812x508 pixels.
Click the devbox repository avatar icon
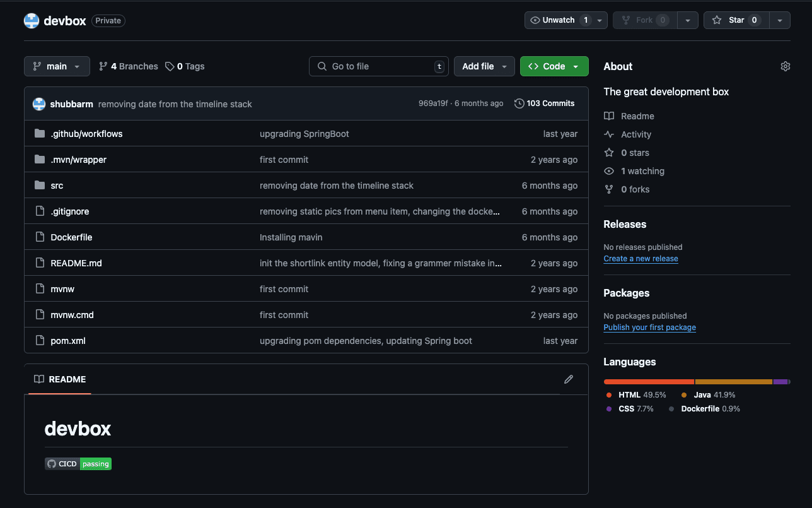click(32, 21)
